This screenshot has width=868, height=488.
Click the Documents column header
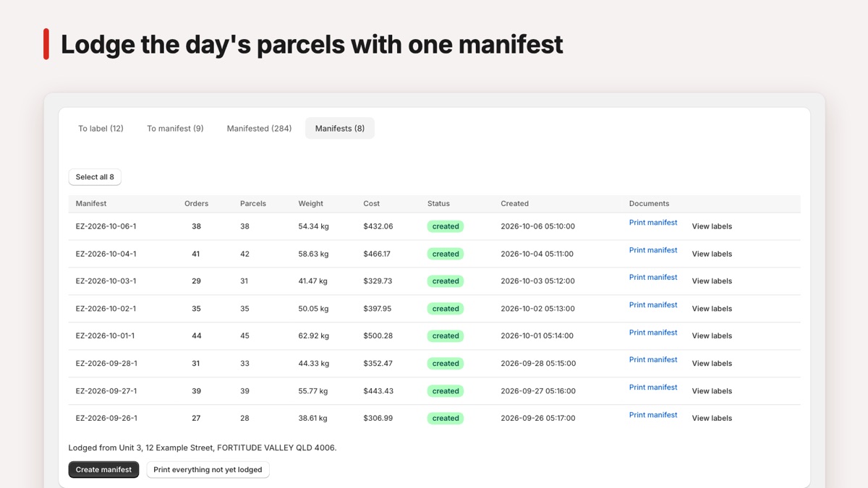point(650,204)
